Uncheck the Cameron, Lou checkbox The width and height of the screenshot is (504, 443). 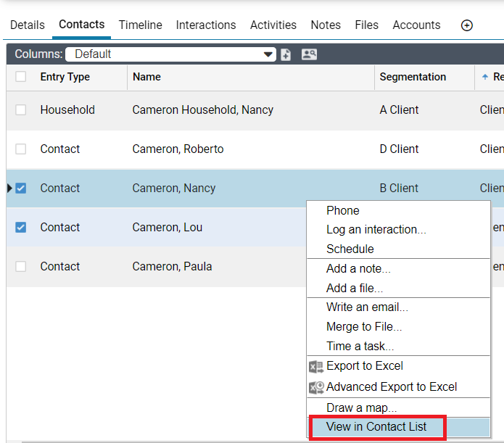click(21, 227)
